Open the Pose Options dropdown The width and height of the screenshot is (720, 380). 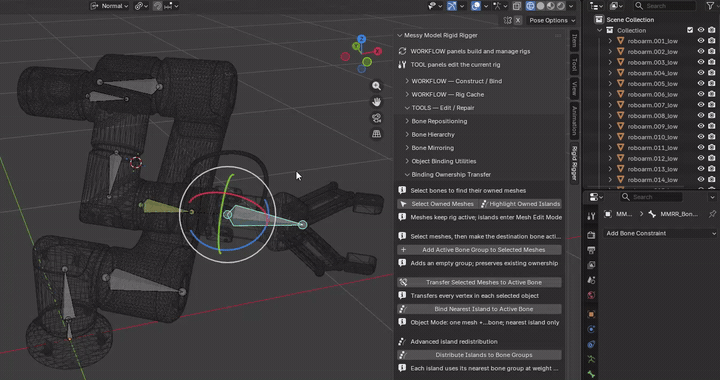click(x=551, y=20)
